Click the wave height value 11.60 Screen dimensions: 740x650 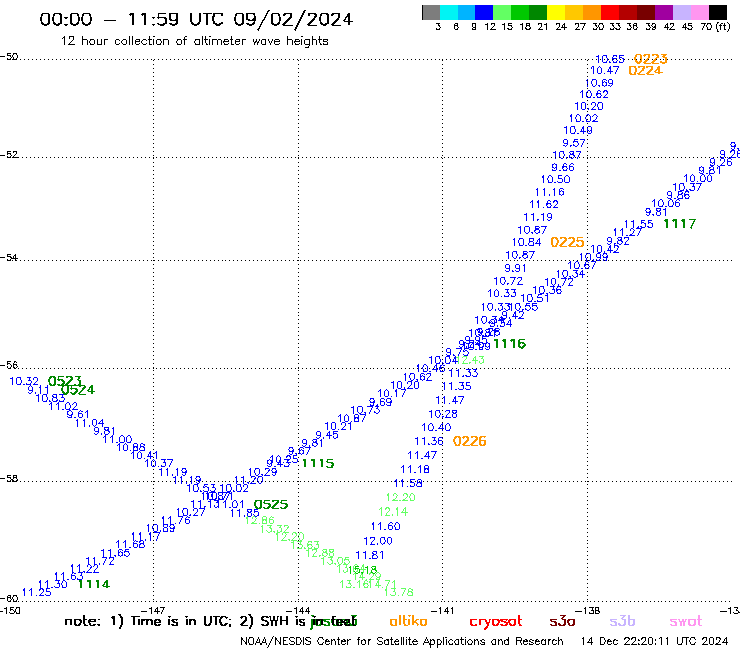coord(386,526)
